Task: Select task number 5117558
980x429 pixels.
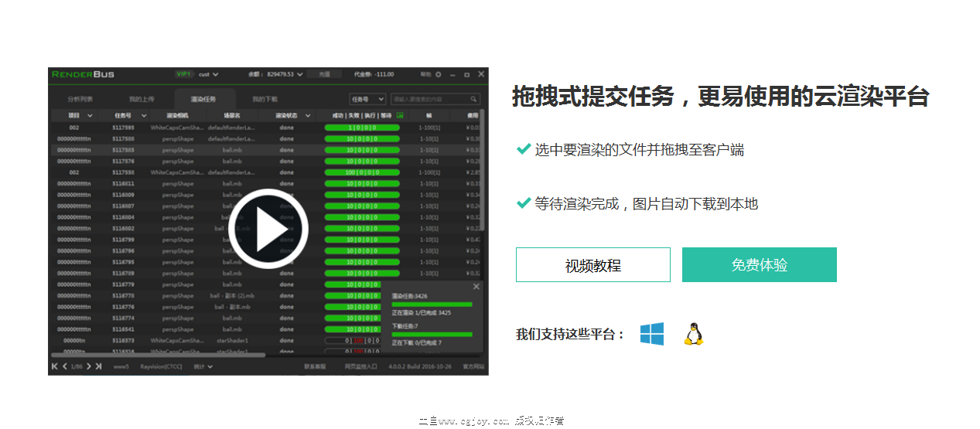Action: click(123, 172)
